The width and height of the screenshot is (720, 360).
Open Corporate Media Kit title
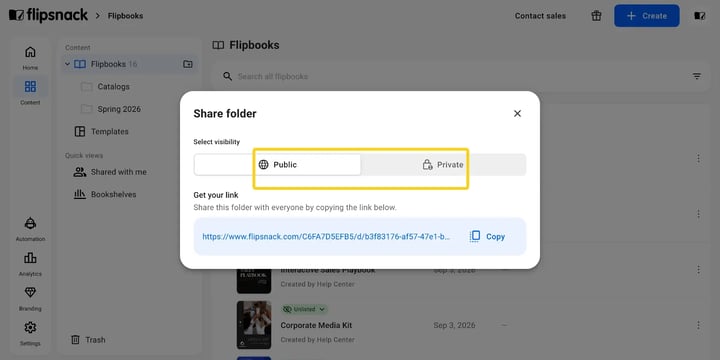click(x=316, y=325)
